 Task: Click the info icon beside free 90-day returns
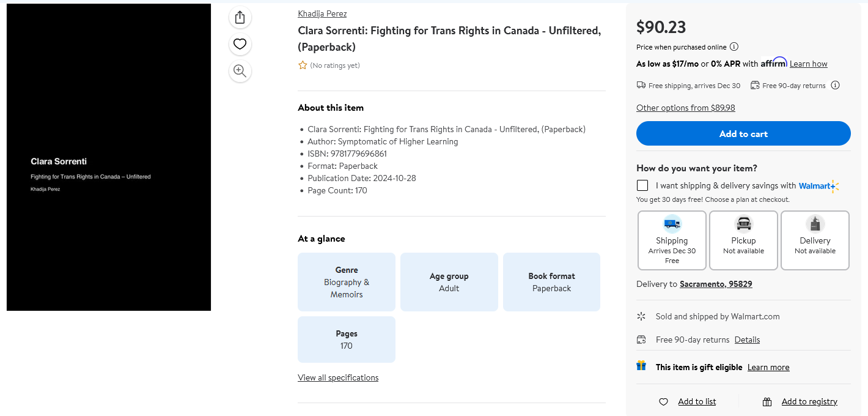coord(836,86)
